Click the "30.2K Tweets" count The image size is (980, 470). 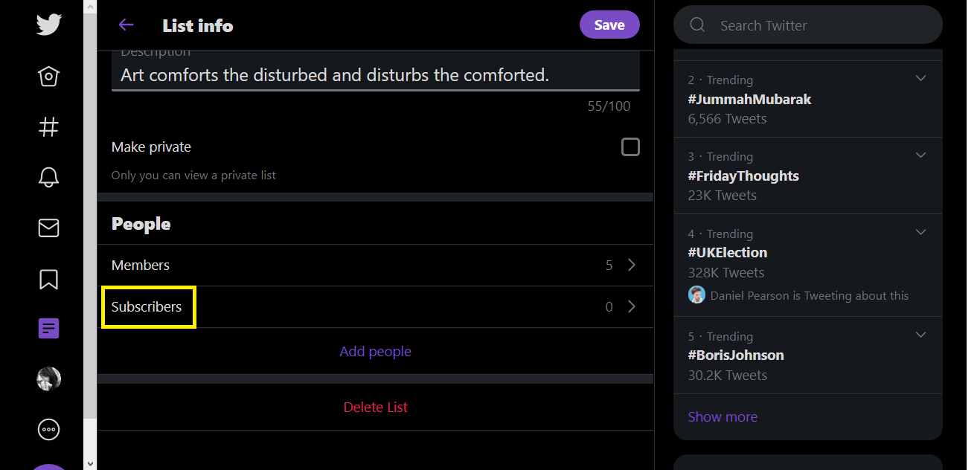(x=727, y=376)
